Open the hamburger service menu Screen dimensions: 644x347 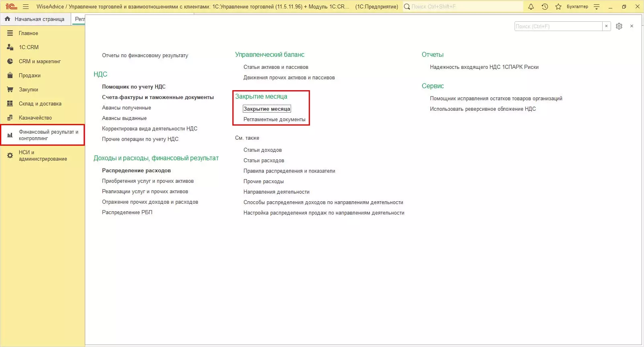(26, 6)
